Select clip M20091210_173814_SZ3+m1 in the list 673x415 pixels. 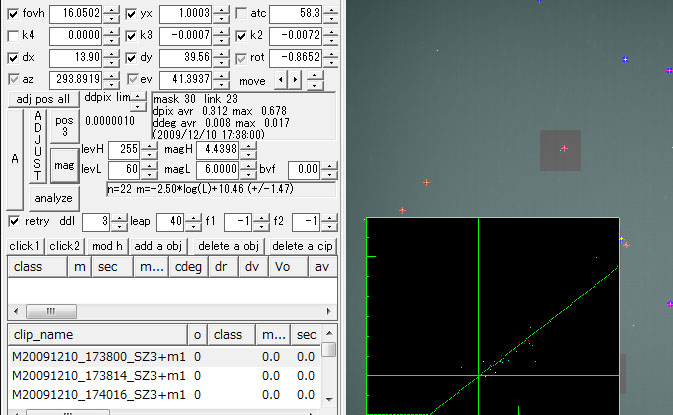coord(98,375)
